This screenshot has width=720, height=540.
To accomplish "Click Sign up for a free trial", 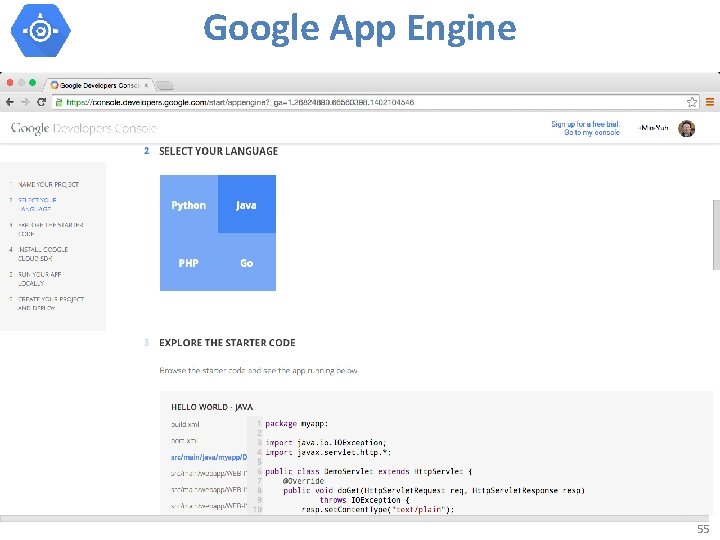I will 585,124.
